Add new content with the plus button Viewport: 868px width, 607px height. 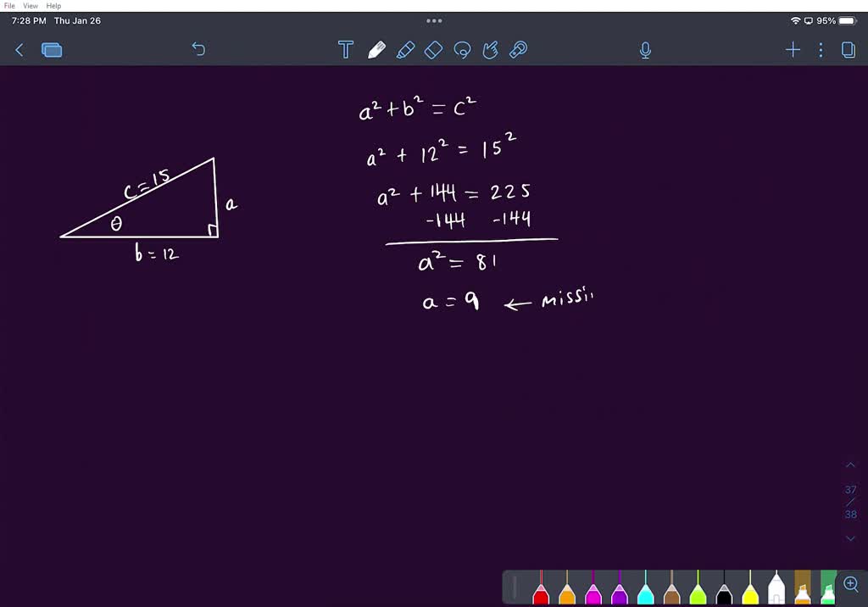793,49
